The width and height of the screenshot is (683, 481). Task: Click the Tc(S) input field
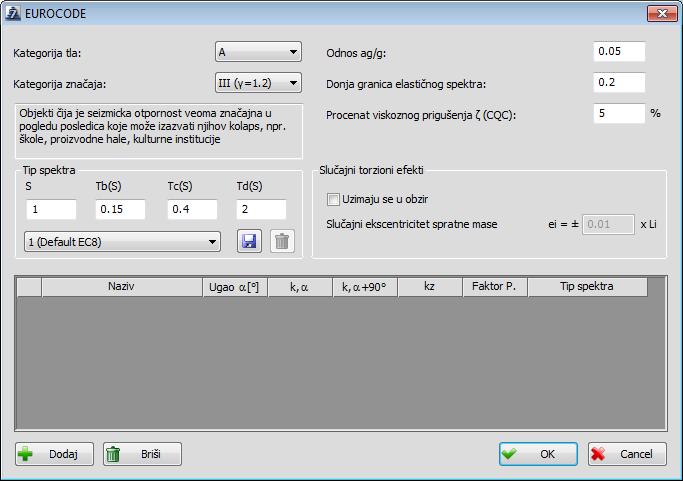[192, 210]
